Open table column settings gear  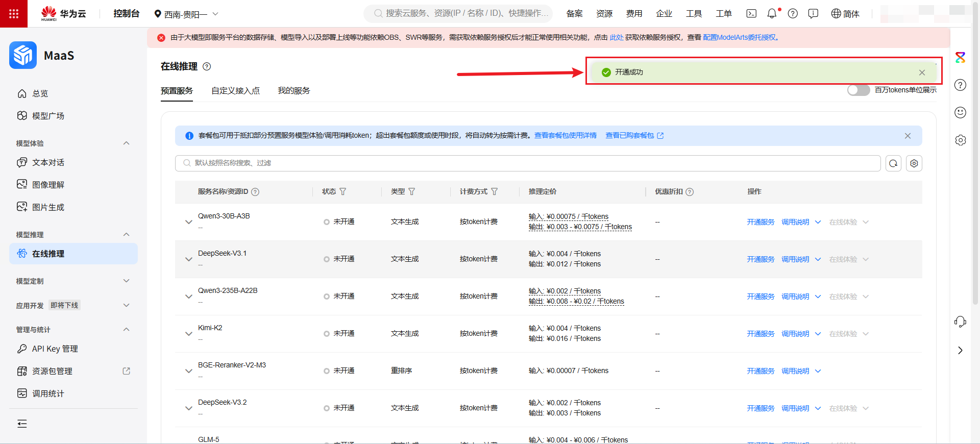click(914, 163)
